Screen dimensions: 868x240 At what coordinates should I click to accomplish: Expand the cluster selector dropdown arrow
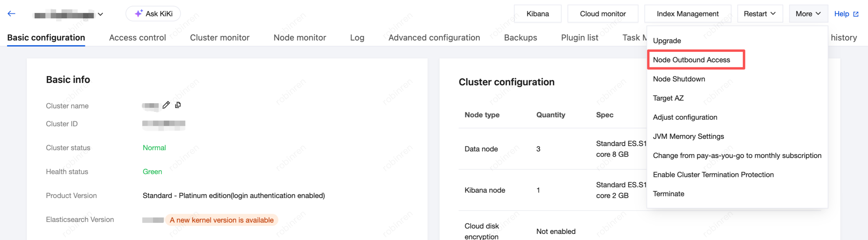click(100, 14)
